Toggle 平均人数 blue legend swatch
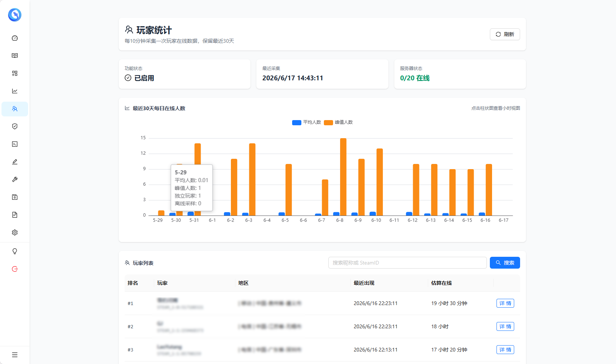 pos(297,122)
